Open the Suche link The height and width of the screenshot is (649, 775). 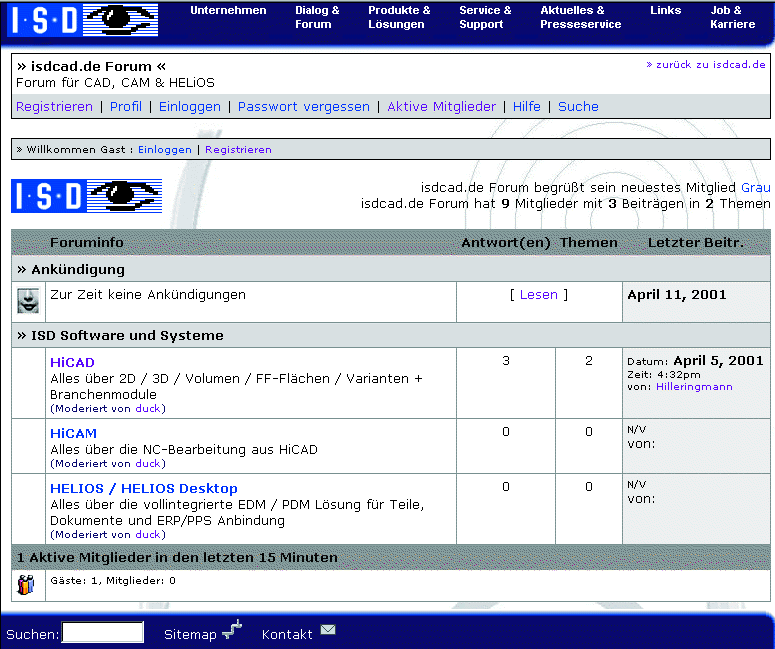coord(578,107)
